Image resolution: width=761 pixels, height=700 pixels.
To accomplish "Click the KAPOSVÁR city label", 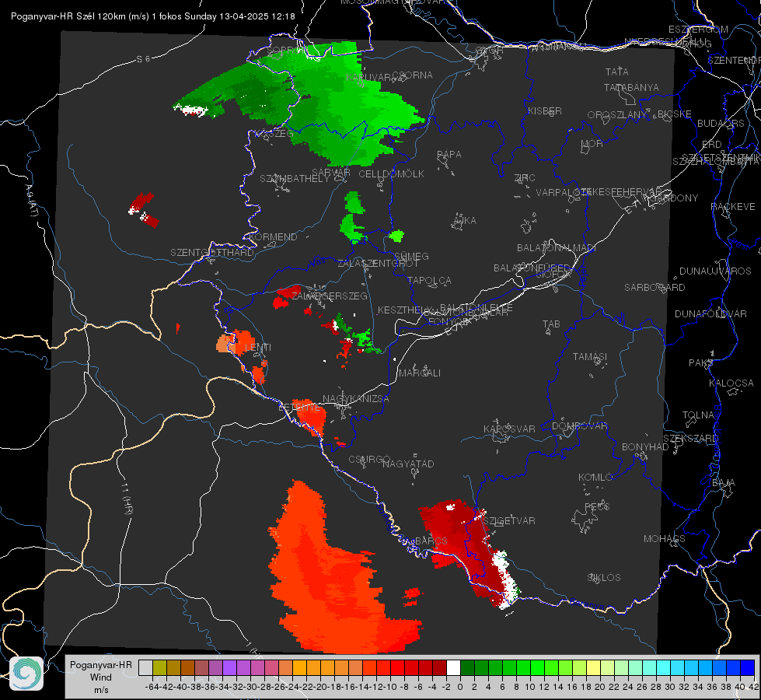I will [x=510, y=429].
